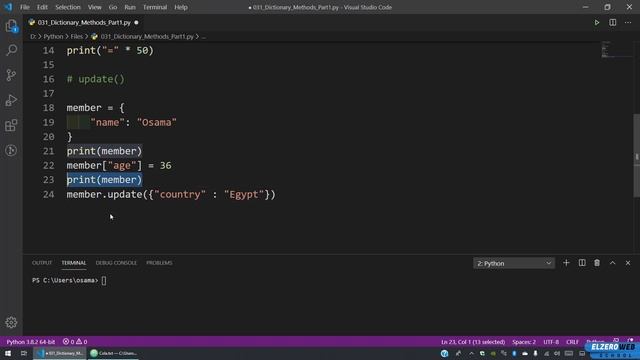Click 'D:' drive breadcrumb
Screen dimensions: 640x360
click(x=33, y=36)
